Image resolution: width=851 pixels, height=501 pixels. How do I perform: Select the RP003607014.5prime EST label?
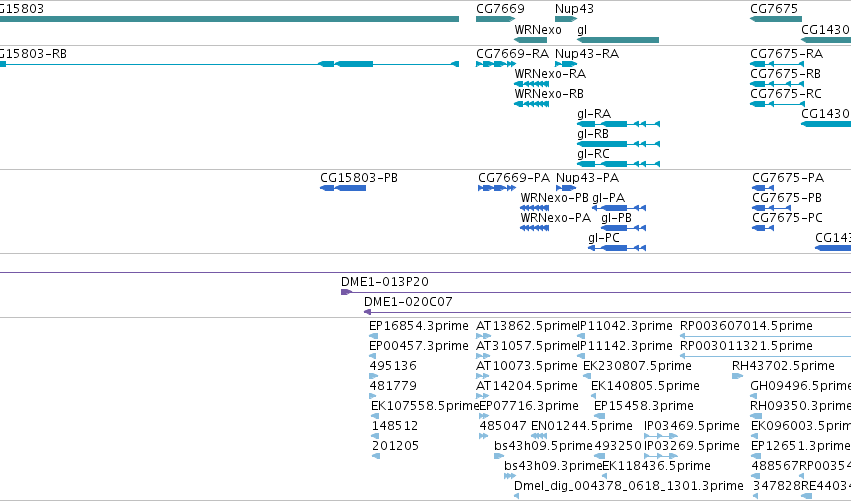[746, 326]
